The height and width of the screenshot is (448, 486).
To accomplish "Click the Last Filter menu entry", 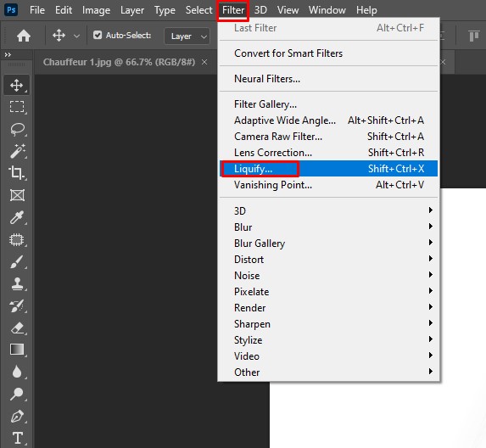I will pos(328,28).
